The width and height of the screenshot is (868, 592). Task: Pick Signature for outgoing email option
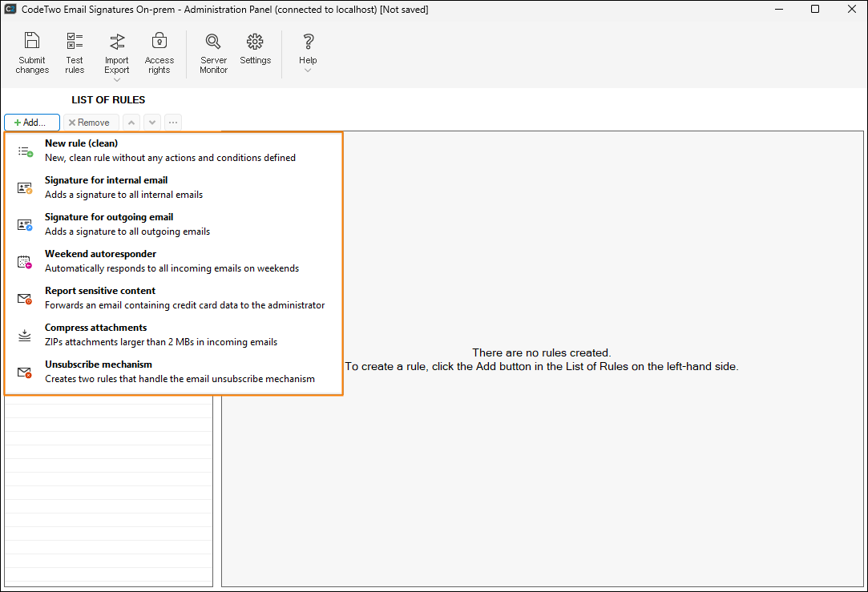[109, 217]
